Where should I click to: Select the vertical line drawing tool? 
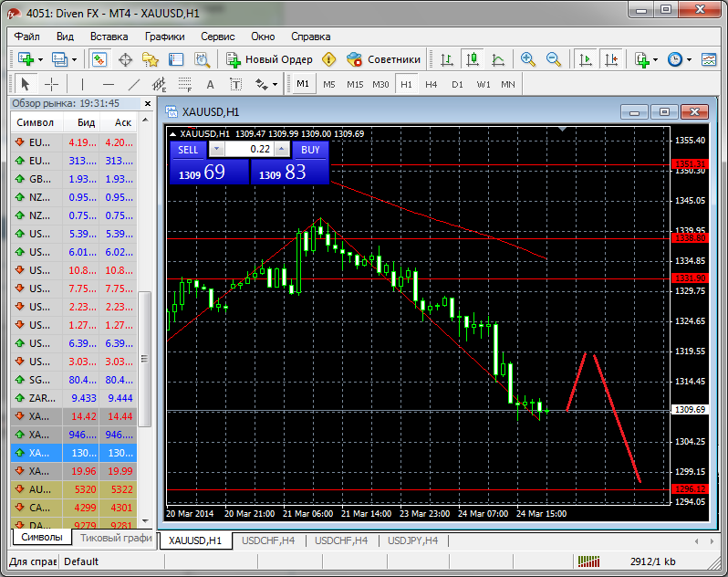82,84
